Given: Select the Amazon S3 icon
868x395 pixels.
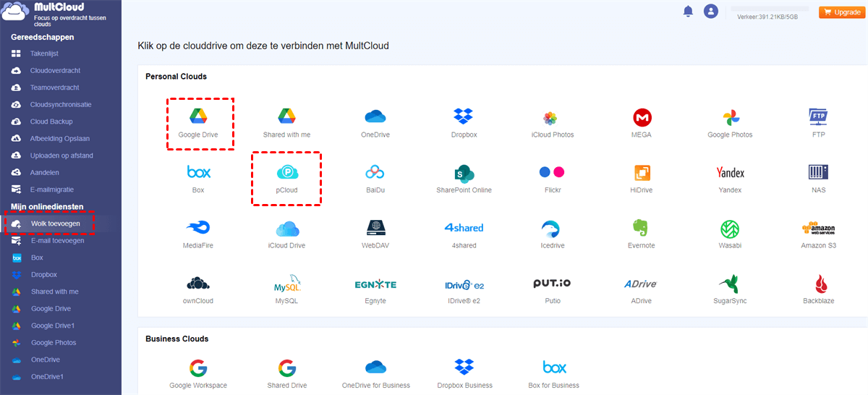Looking at the screenshot, I should click(x=818, y=229).
